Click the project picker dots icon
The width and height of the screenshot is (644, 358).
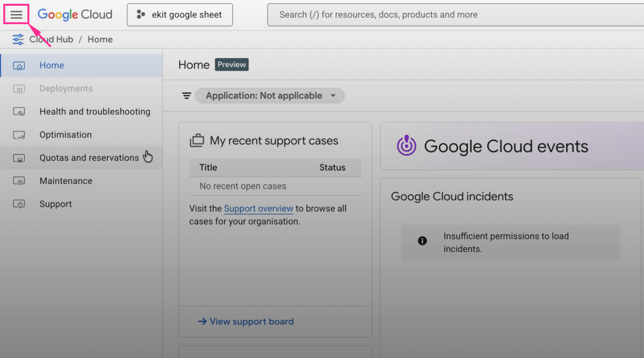pos(141,15)
